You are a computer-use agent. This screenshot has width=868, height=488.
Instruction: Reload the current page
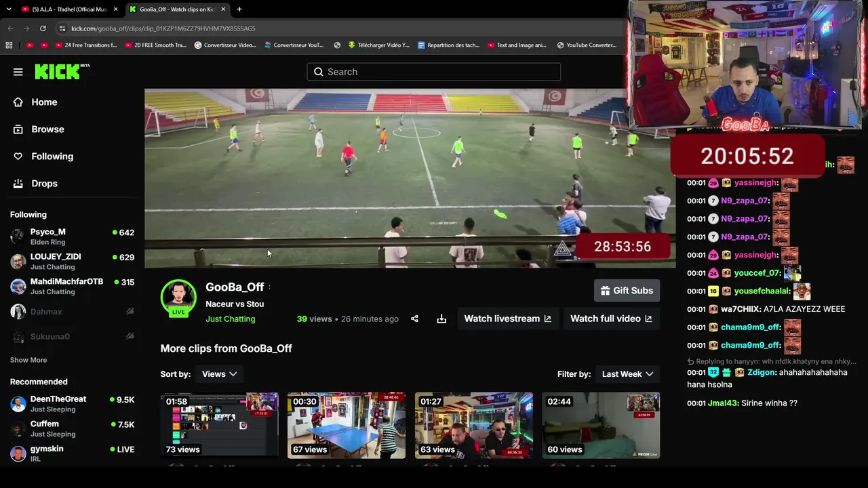[43, 28]
